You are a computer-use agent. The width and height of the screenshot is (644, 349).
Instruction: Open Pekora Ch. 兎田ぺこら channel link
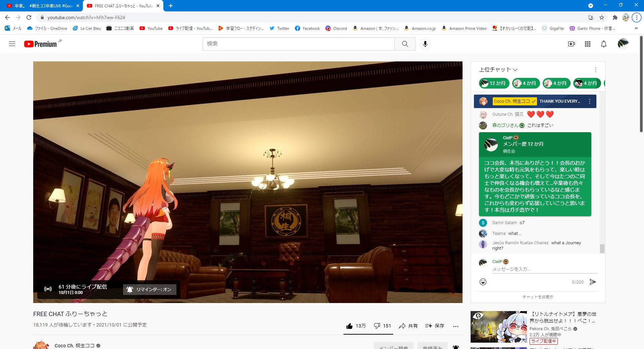coord(550,329)
